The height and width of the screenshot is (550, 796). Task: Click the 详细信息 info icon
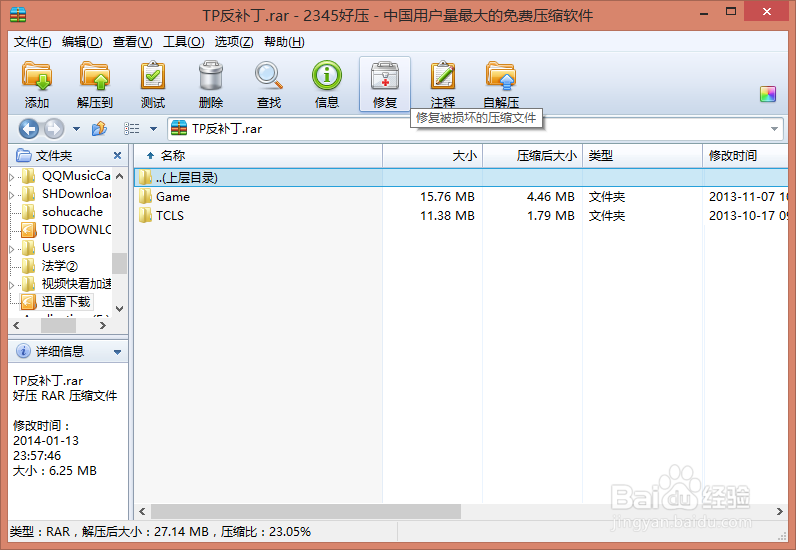[x=23, y=351]
